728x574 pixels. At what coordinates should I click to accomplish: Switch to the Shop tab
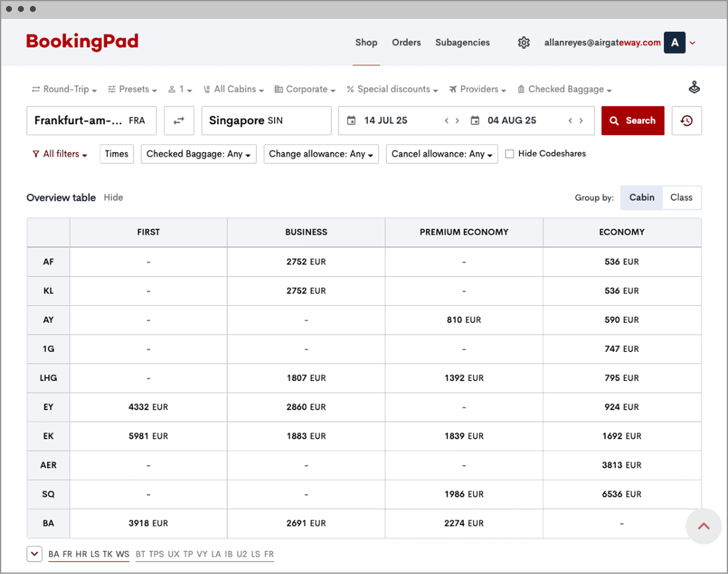[x=366, y=43]
